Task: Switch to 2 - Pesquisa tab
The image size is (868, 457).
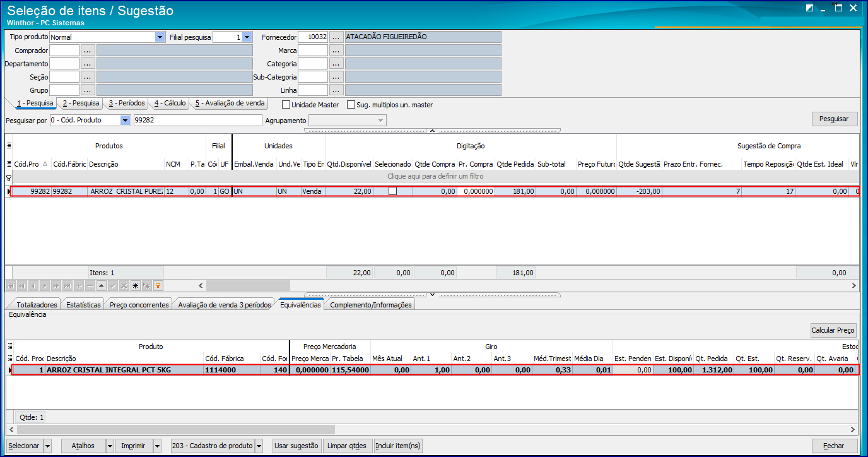Action: coord(81,103)
